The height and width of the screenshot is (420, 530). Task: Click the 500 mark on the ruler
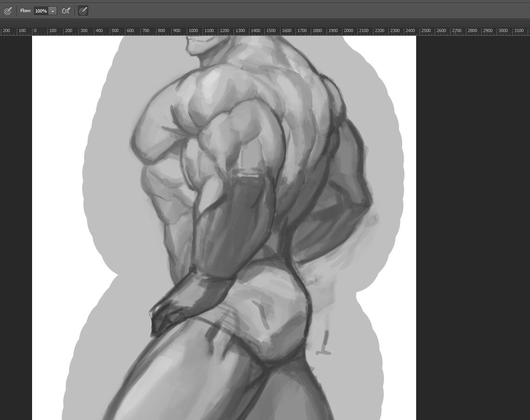115,31
